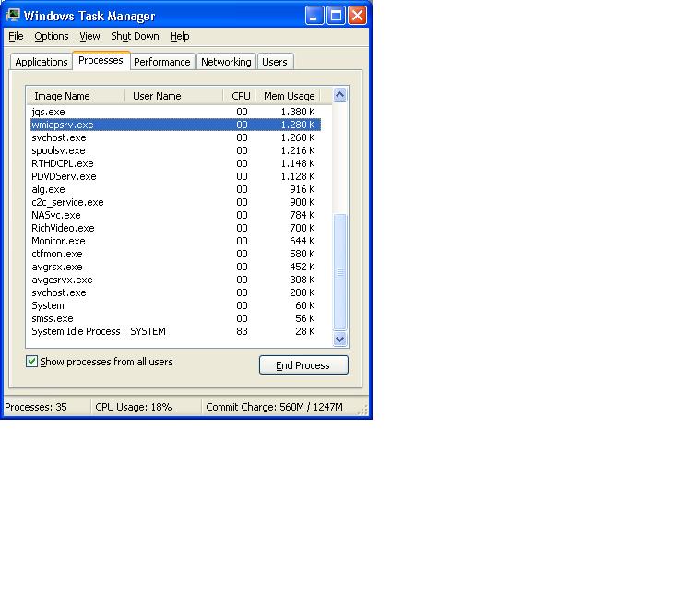Open the Options menu
This screenshot has height=608, width=700.
(52, 36)
